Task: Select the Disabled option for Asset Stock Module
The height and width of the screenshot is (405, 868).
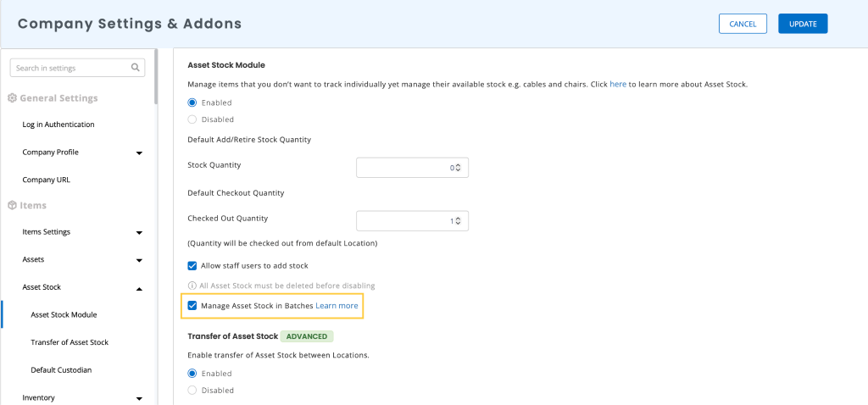Action: tap(192, 119)
